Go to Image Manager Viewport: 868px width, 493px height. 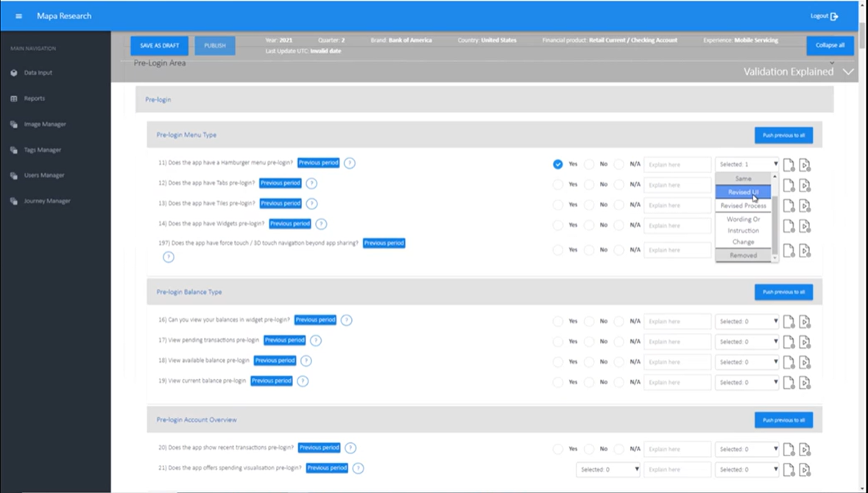(44, 124)
